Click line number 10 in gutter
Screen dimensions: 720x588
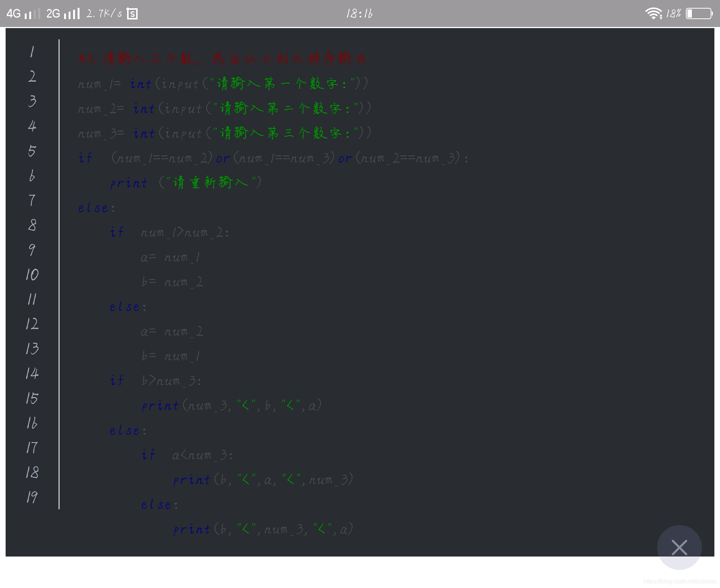click(32, 274)
